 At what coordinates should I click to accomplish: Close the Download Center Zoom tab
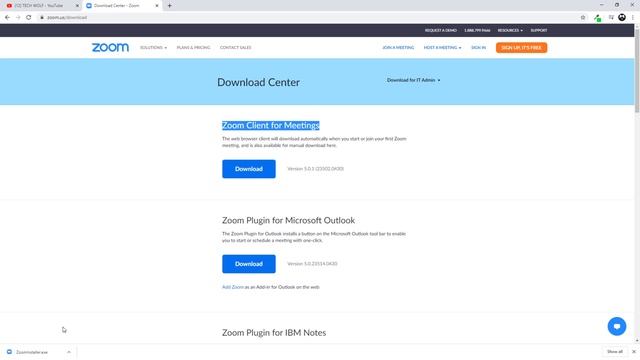coord(157,6)
